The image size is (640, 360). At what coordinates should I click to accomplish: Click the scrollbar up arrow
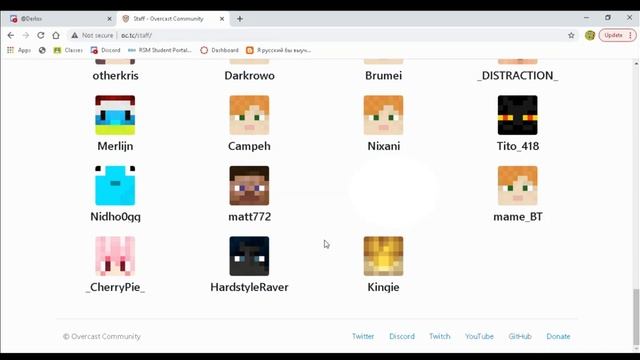(636, 64)
